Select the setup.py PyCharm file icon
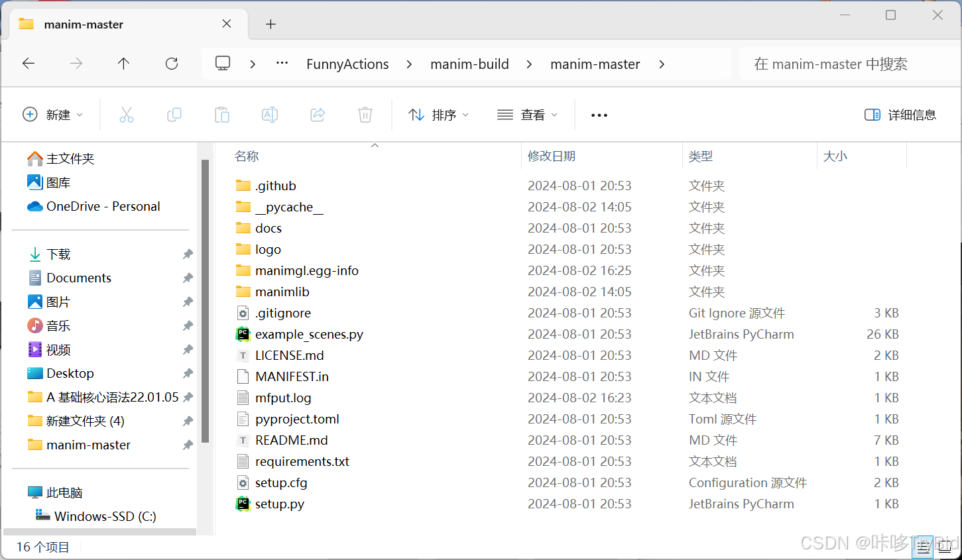The image size is (962, 560). (x=243, y=504)
